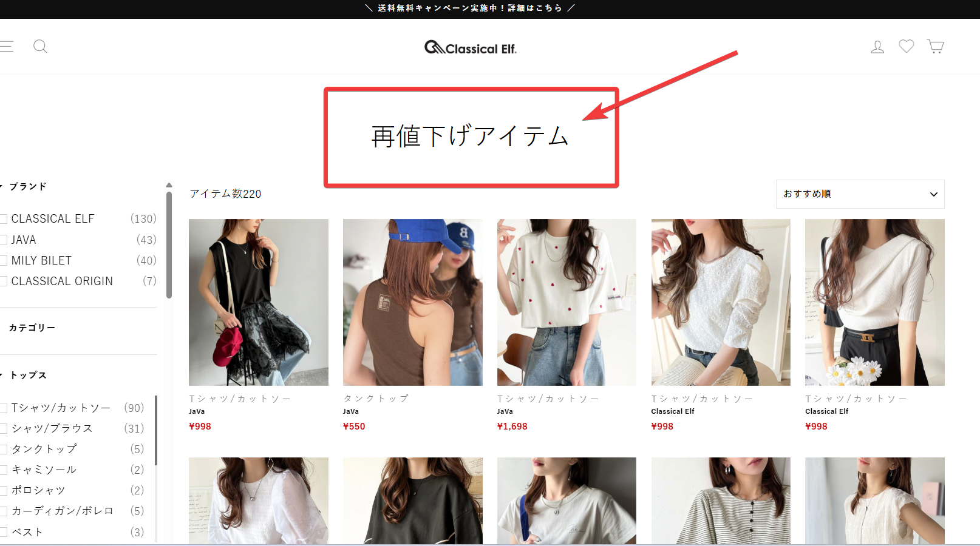Click the brand filter list scrollbar

(169, 243)
